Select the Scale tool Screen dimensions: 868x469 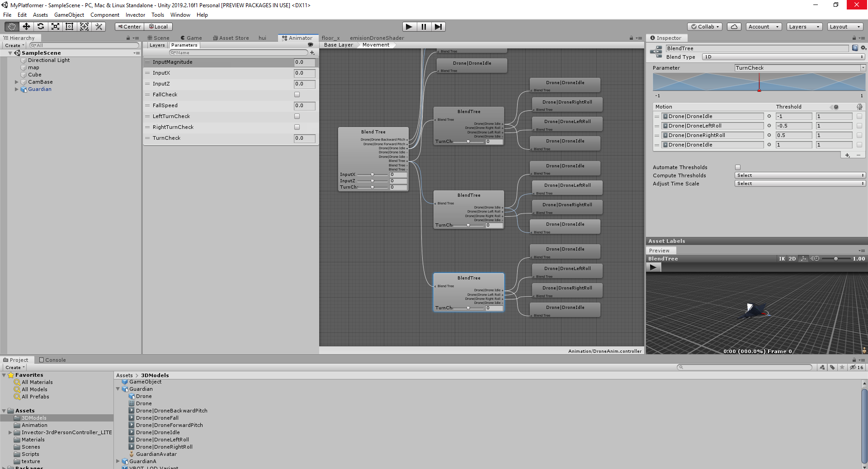55,27
